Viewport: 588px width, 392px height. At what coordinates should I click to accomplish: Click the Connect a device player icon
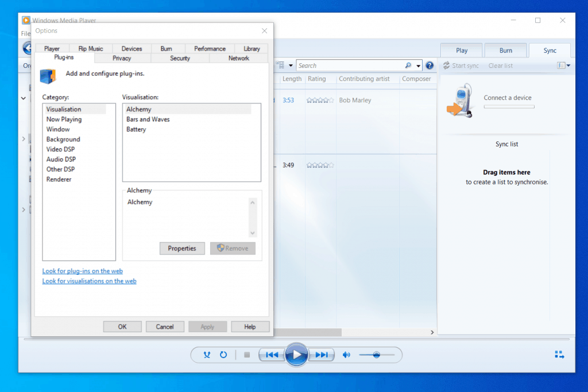tap(460, 100)
